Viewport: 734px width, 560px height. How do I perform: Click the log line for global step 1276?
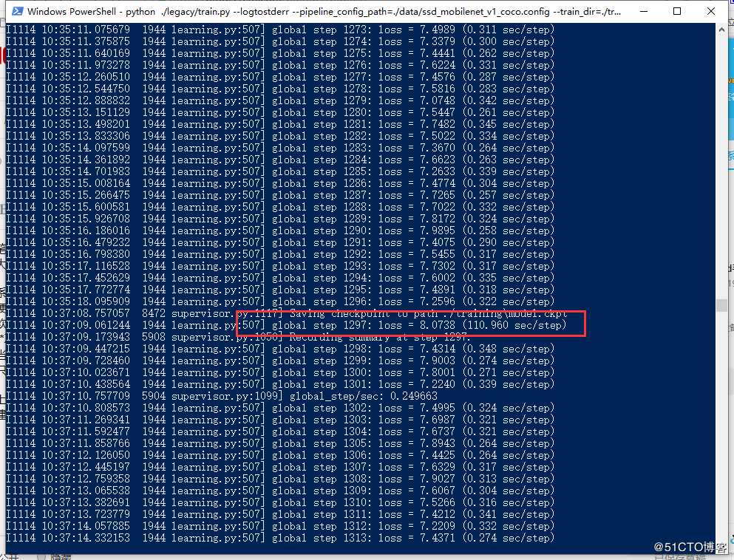tap(280, 65)
